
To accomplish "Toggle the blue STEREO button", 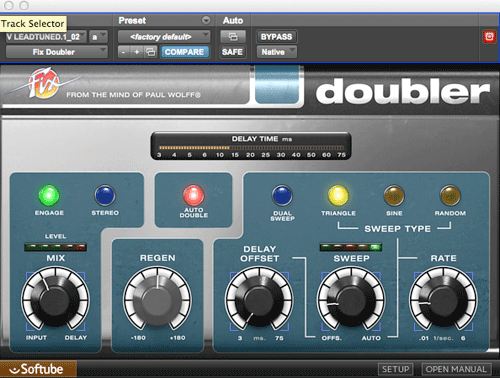I will point(105,196).
